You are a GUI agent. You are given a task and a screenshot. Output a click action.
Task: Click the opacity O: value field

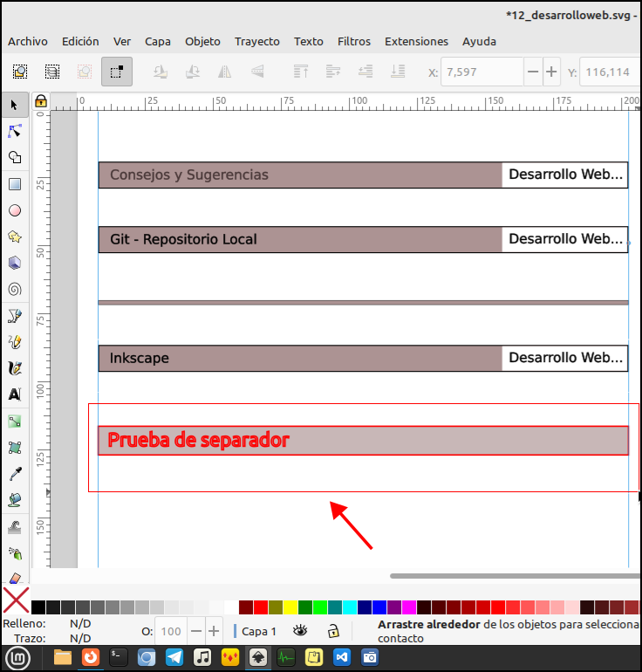coord(171,631)
